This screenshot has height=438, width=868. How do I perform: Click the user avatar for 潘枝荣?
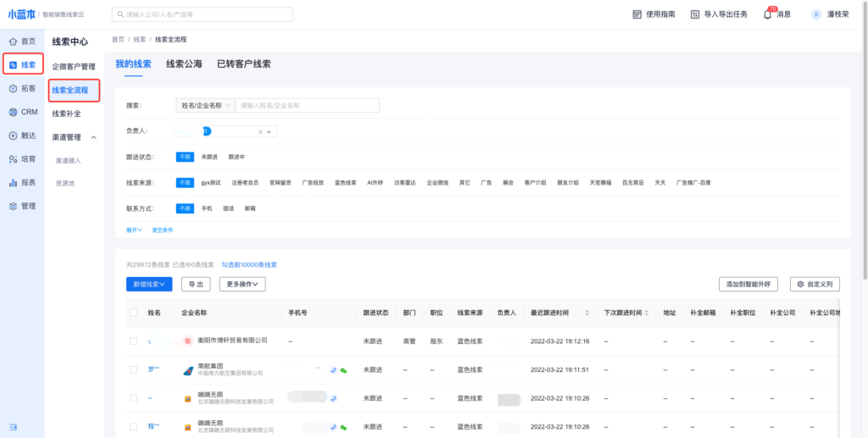816,14
